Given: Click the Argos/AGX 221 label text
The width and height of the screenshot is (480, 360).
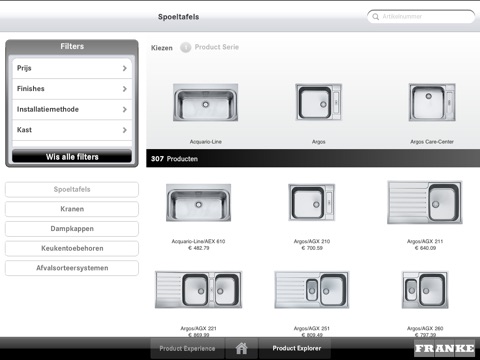Looking at the screenshot, I should (x=198, y=328).
